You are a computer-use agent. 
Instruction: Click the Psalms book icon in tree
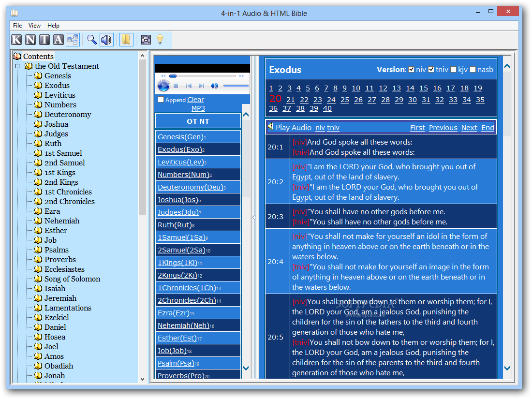38,250
